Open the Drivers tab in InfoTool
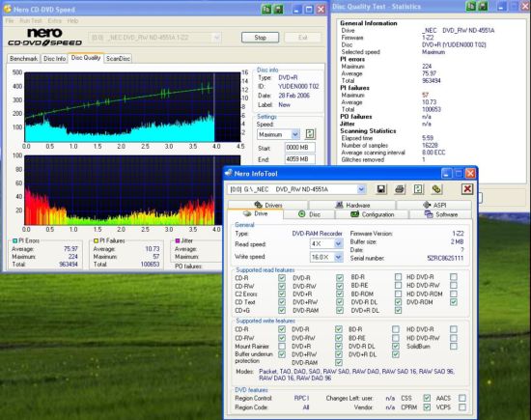This screenshot has width=531, height=420. pyautogui.click(x=268, y=205)
